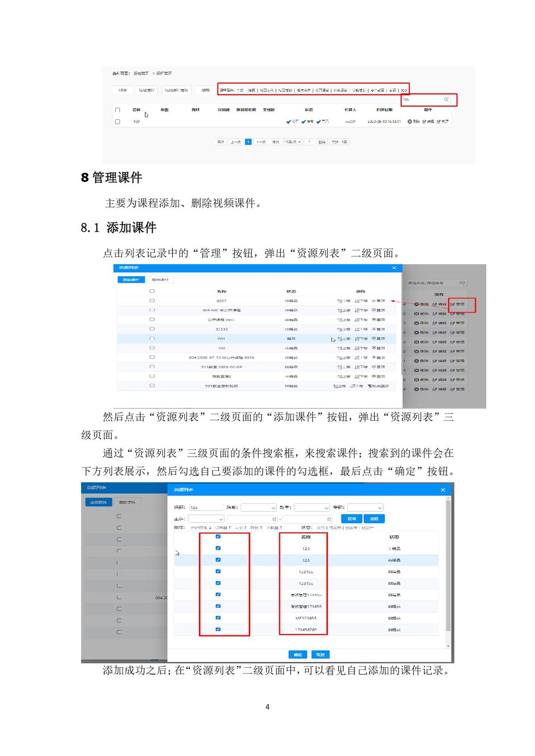
Task: Click the blue 添加课件 button in 资源列表
Action: [x=131, y=280]
